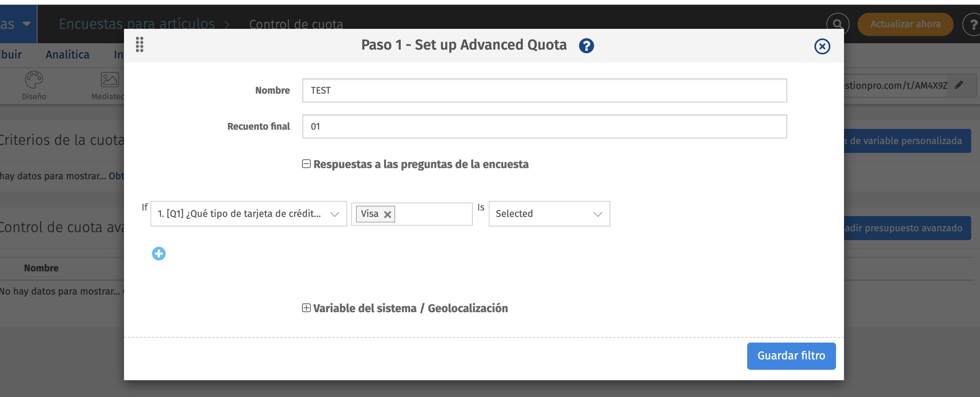Click the variable personalizada blue button
The width and height of the screenshot is (980, 397).
coord(907,141)
